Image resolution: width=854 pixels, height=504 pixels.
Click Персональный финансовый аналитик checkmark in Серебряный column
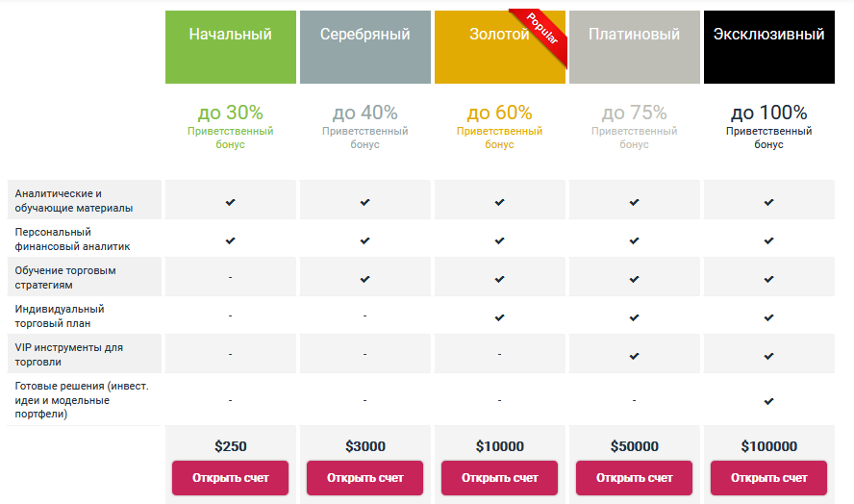[x=364, y=240]
